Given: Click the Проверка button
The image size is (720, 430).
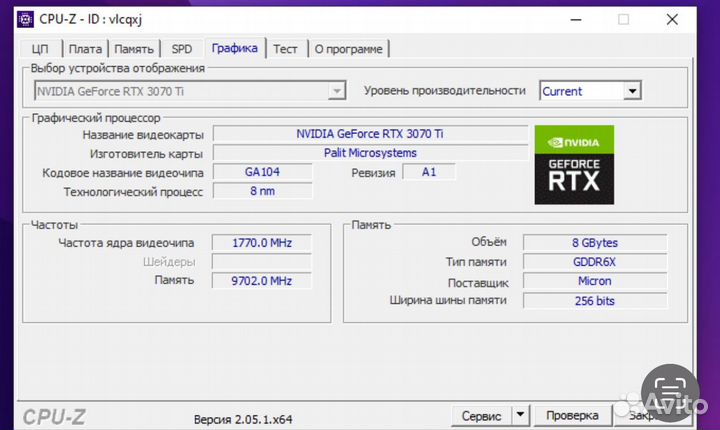Looking at the screenshot, I should (x=572, y=415).
